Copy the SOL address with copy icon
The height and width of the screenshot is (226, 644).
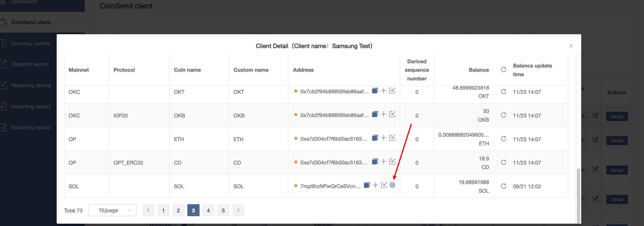click(366, 185)
